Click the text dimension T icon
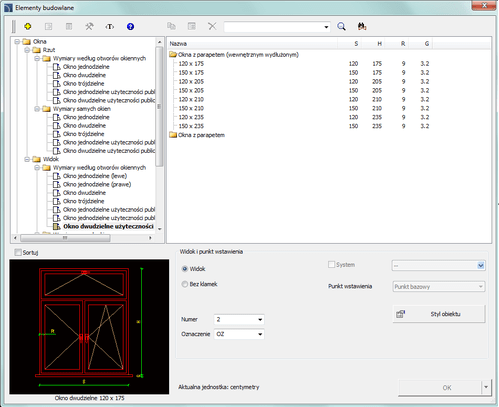Image resolution: width=499 pixels, height=407 pixels. [110, 27]
